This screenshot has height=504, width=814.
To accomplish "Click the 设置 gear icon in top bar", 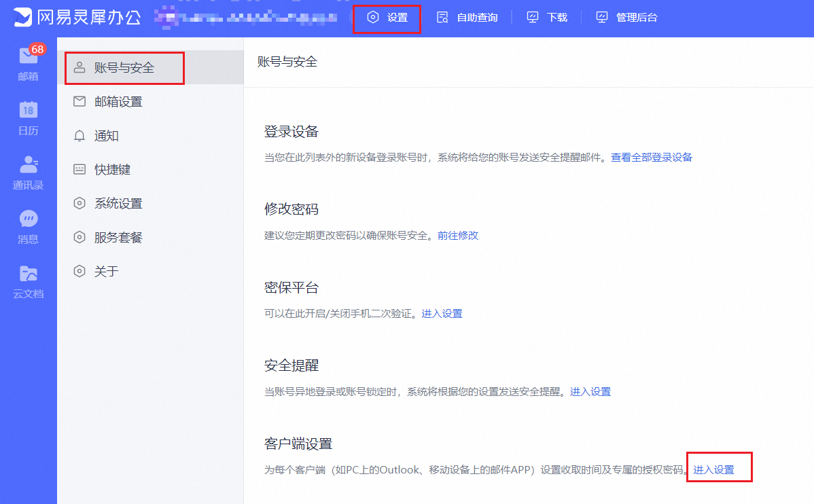I will point(373,18).
